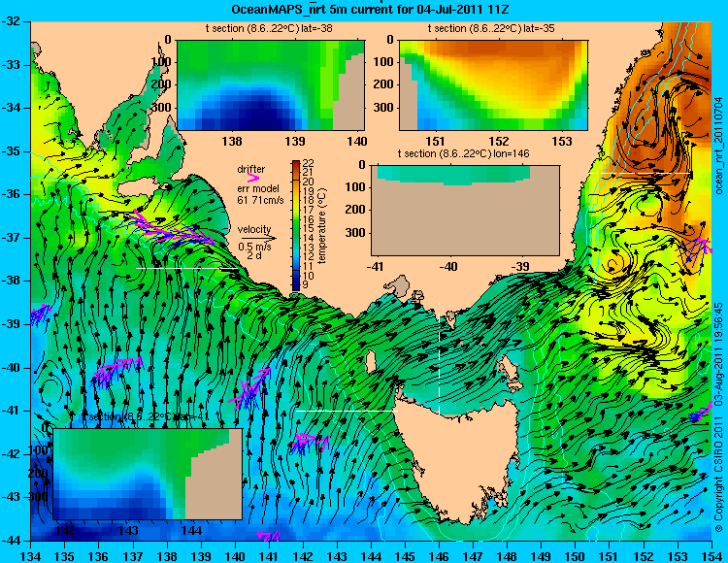Click depth '300' on the lon=146 section
The image size is (728, 563).
coord(357,233)
